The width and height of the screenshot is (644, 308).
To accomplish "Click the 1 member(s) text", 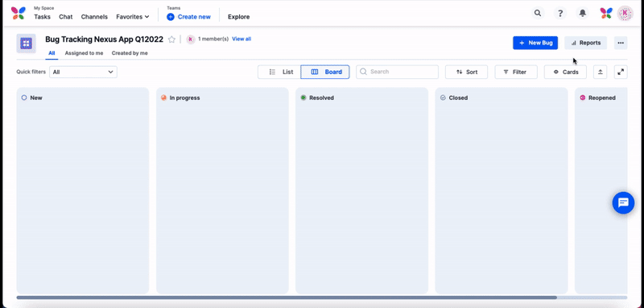I will click(x=213, y=39).
